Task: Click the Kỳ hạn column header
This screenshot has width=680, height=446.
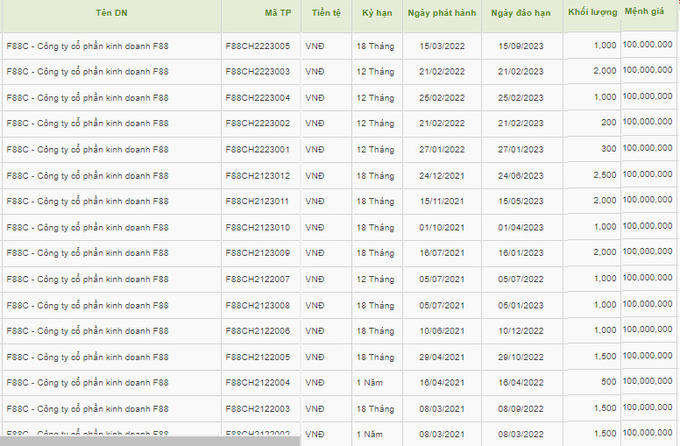Action: pos(377,13)
